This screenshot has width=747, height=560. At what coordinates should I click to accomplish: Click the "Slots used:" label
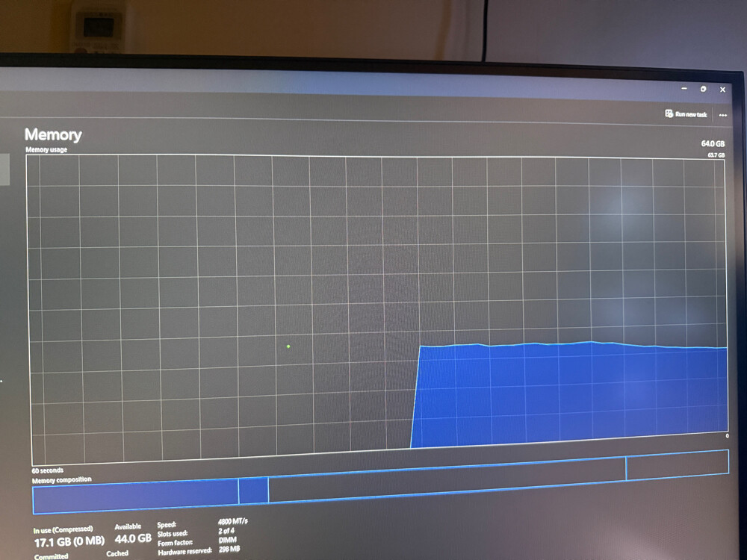pos(173,534)
